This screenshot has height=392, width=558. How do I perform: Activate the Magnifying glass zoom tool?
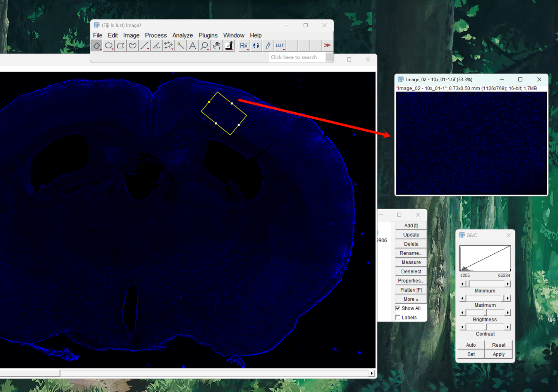pos(204,46)
